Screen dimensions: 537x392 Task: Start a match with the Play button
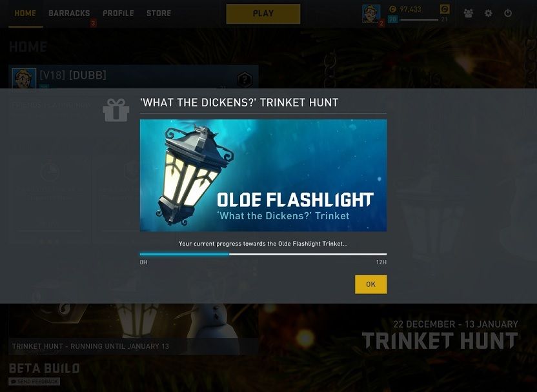263,14
